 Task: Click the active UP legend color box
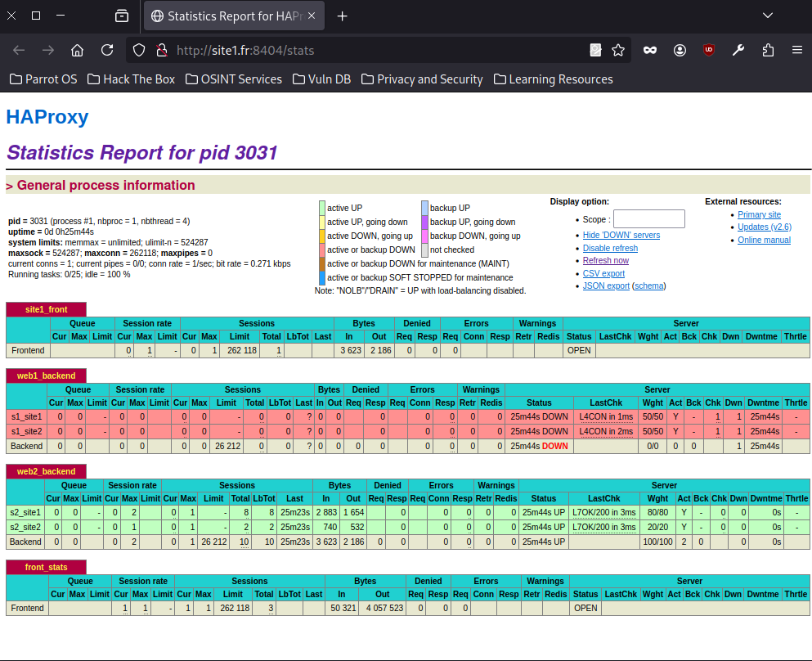click(322, 208)
